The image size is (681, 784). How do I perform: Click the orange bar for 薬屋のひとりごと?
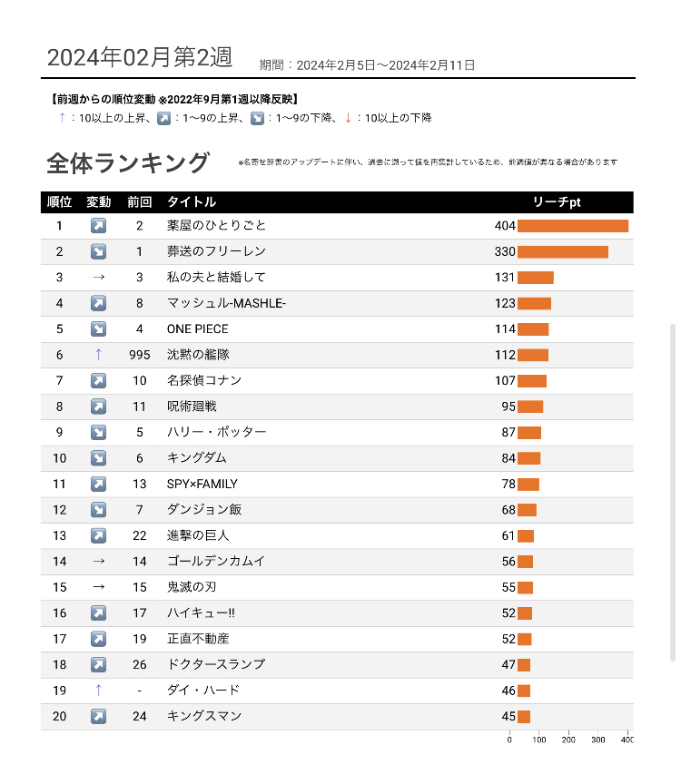pos(573,226)
